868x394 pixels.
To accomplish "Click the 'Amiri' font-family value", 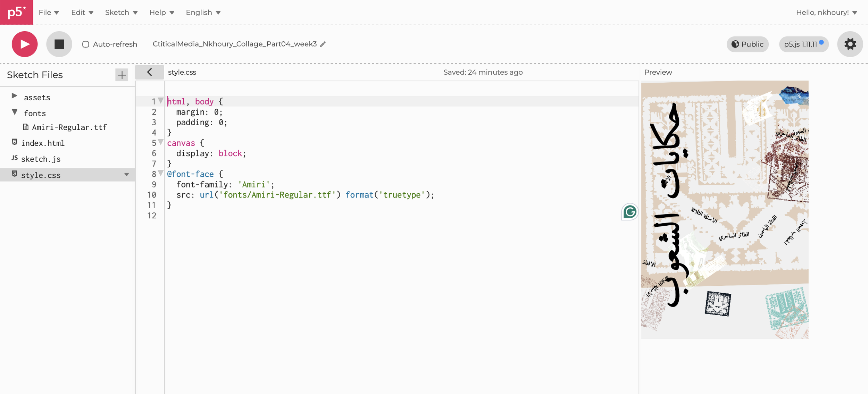I will coord(253,184).
